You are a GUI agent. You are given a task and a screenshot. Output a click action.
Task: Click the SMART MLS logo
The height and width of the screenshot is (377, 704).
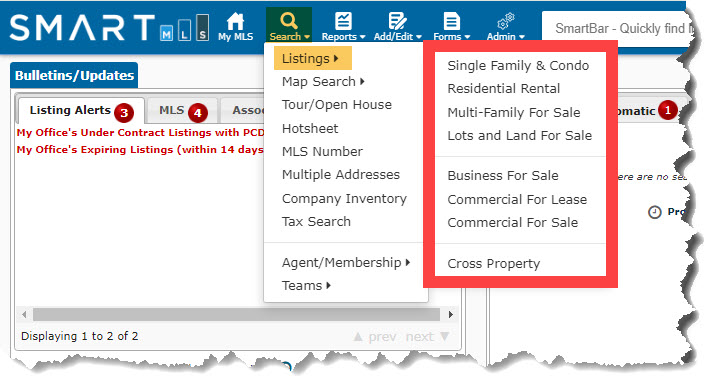pyautogui.click(x=109, y=28)
